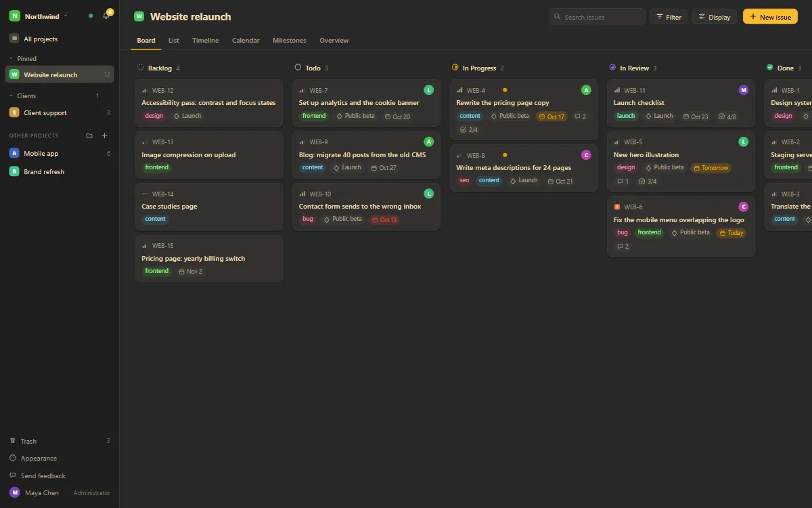The height and width of the screenshot is (508, 812).
Task: Open the Northwind workspace dropdown
Action: [x=39, y=16]
